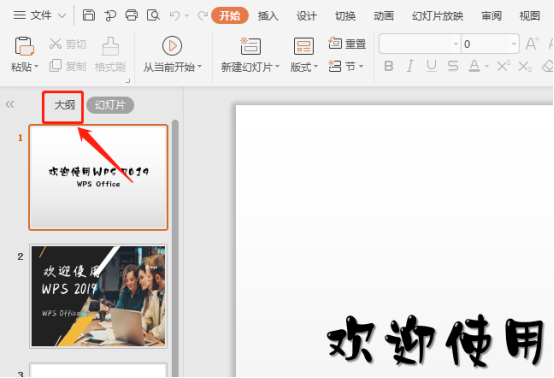
Task: Toggle Subscript formatting
Action: (x=525, y=66)
